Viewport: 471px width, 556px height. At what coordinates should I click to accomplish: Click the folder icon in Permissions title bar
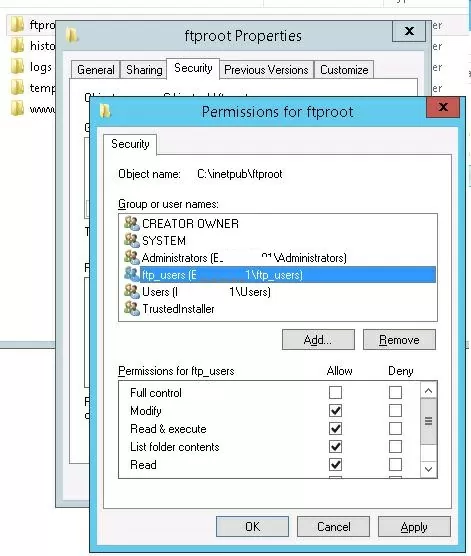click(x=105, y=111)
